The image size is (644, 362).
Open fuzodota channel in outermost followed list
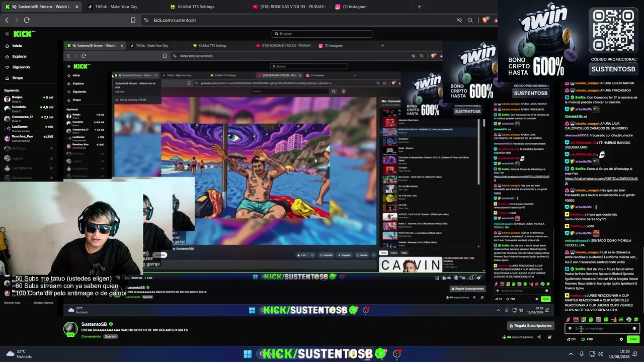pos(29,108)
